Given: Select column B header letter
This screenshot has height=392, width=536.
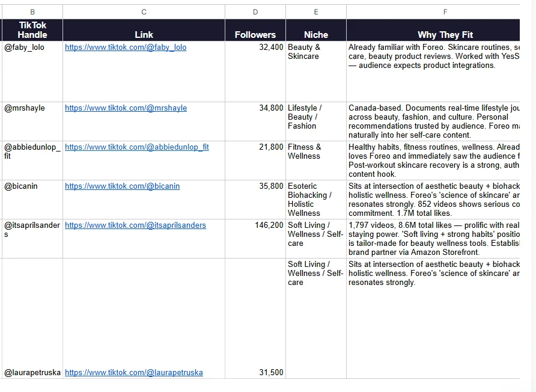Looking at the screenshot, I should click(32, 12).
